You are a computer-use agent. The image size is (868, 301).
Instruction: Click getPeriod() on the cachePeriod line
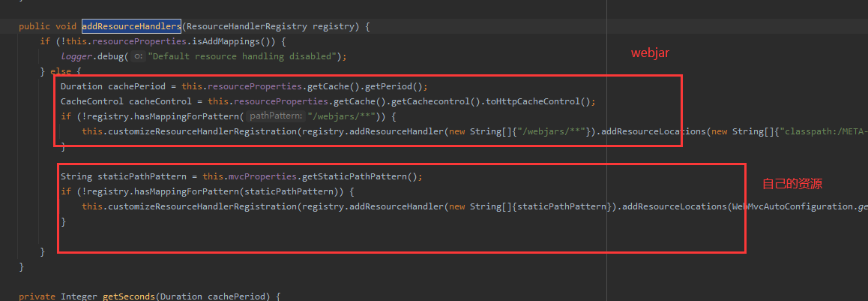(x=393, y=86)
